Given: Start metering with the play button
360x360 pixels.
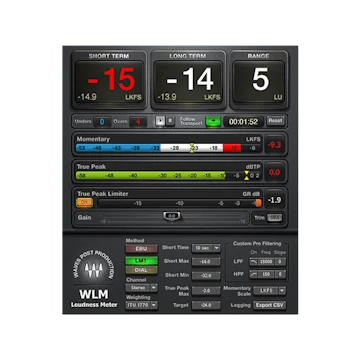Looking at the screenshot, I should click(160, 121).
